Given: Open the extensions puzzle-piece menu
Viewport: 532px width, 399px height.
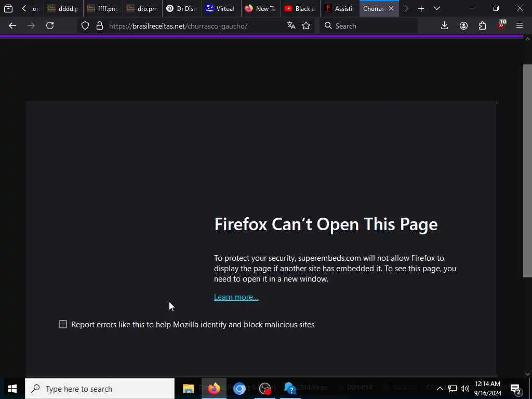Looking at the screenshot, I should [482, 26].
